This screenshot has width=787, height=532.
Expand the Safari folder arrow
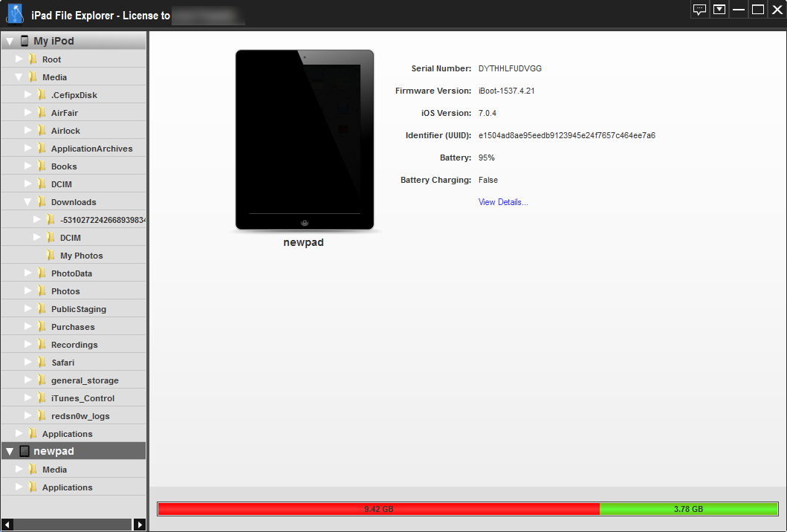tap(28, 362)
